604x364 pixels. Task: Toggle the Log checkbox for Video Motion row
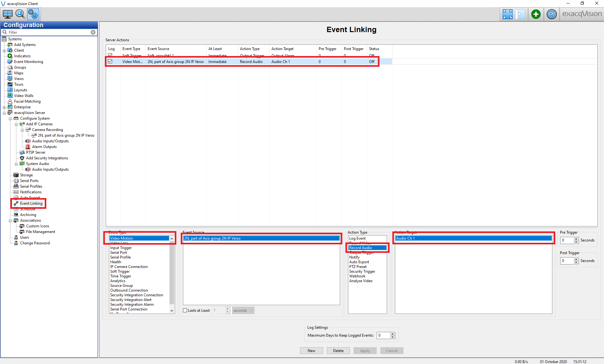[x=110, y=61]
